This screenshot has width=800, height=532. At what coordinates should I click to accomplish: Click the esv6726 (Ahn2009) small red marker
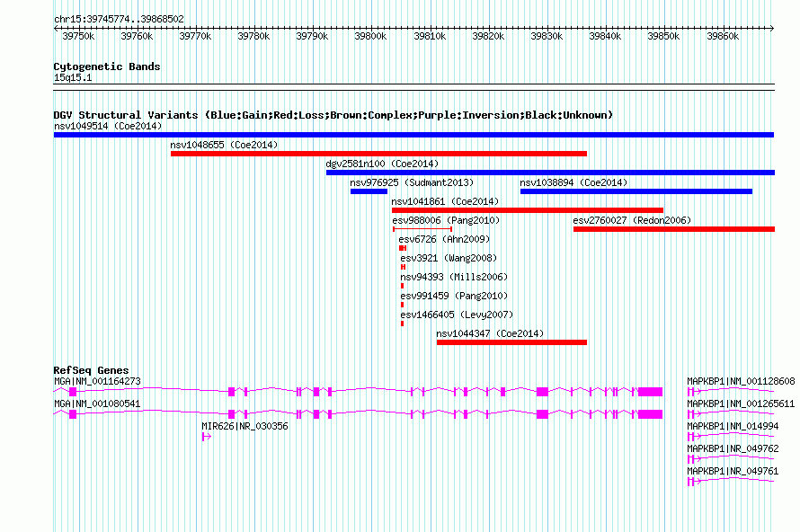click(x=403, y=248)
